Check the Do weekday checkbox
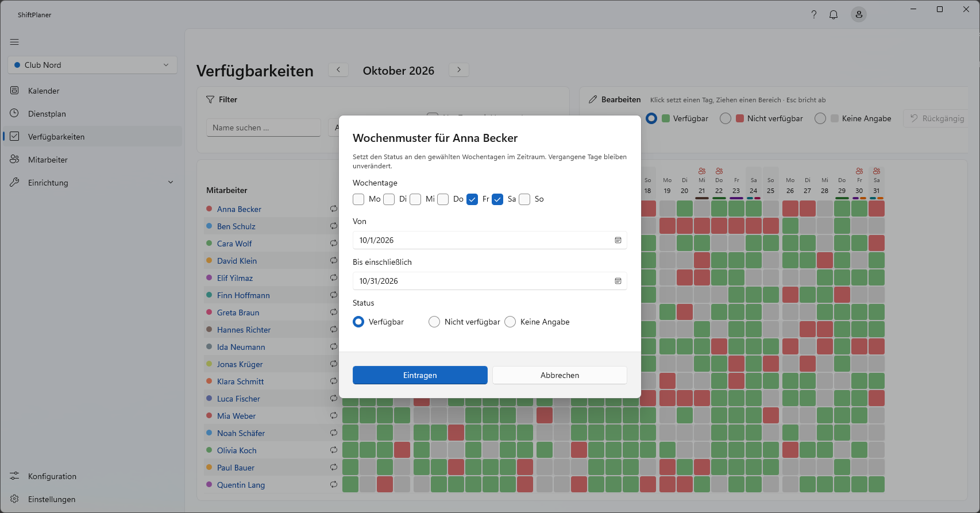Screen dimensions: 980x513 pyautogui.click(x=443, y=199)
